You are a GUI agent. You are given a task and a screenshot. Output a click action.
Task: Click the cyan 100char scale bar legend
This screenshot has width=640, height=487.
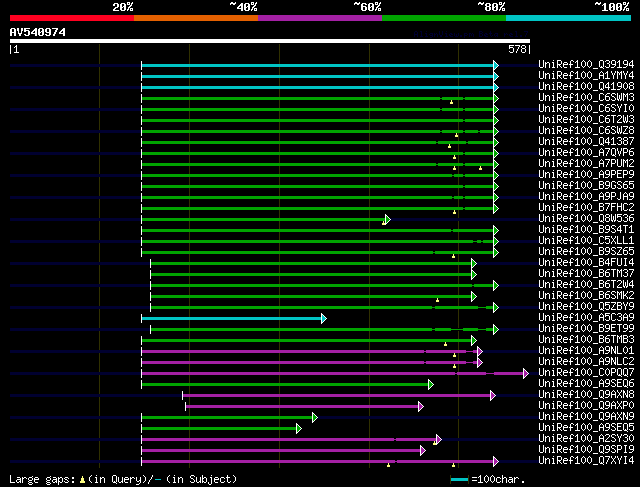pyautogui.click(x=459, y=479)
